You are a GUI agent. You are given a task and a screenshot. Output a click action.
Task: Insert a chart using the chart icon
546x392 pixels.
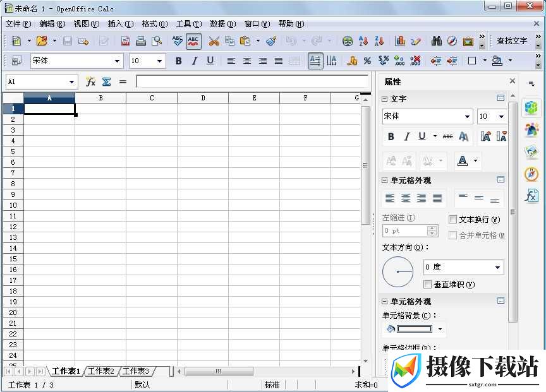(400, 41)
